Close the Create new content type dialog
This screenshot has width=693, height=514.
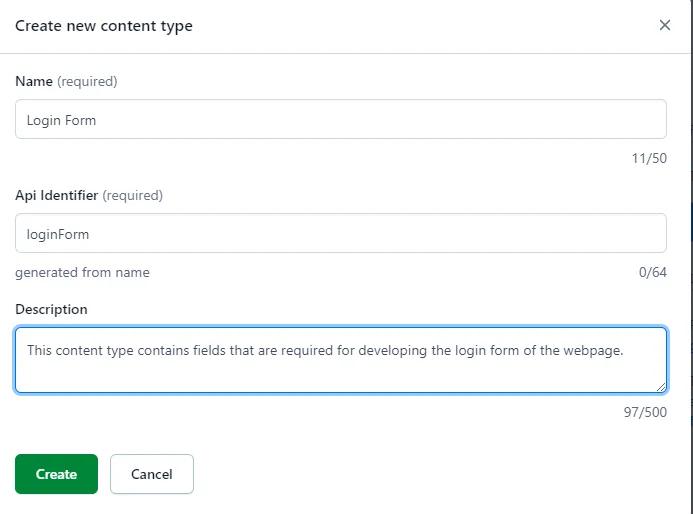tap(665, 25)
